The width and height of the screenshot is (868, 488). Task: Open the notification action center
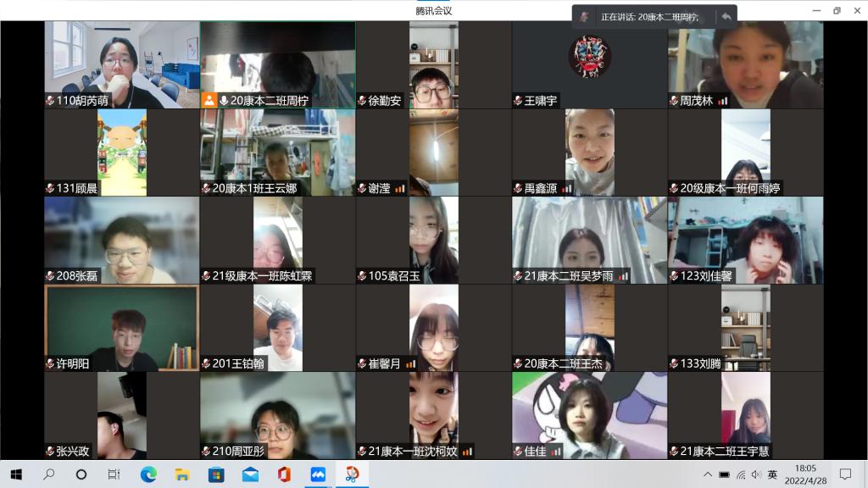click(x=845, y=474)
